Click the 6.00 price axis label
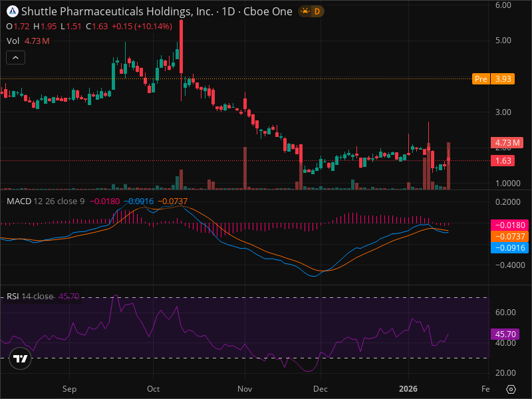The image size is (532, 399). pos(503,5)
